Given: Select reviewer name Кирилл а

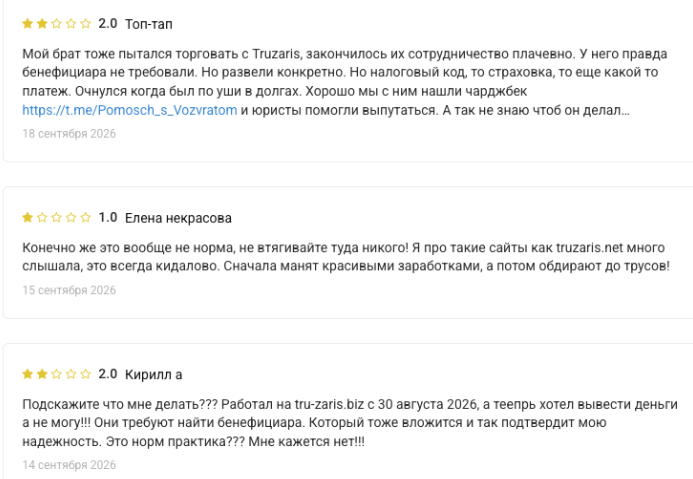Looking at the screenshot, I should point(153,375).
